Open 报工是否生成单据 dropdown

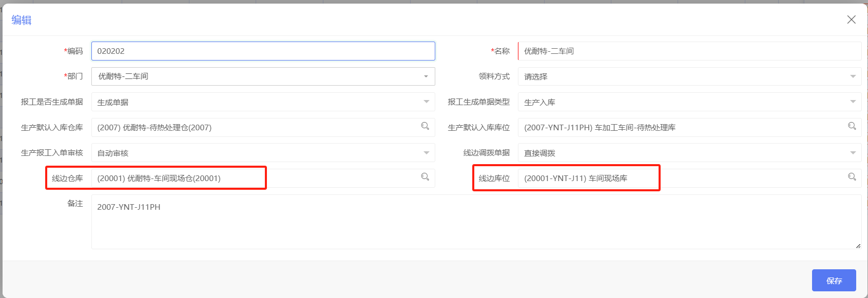click(x=263, y=102)
